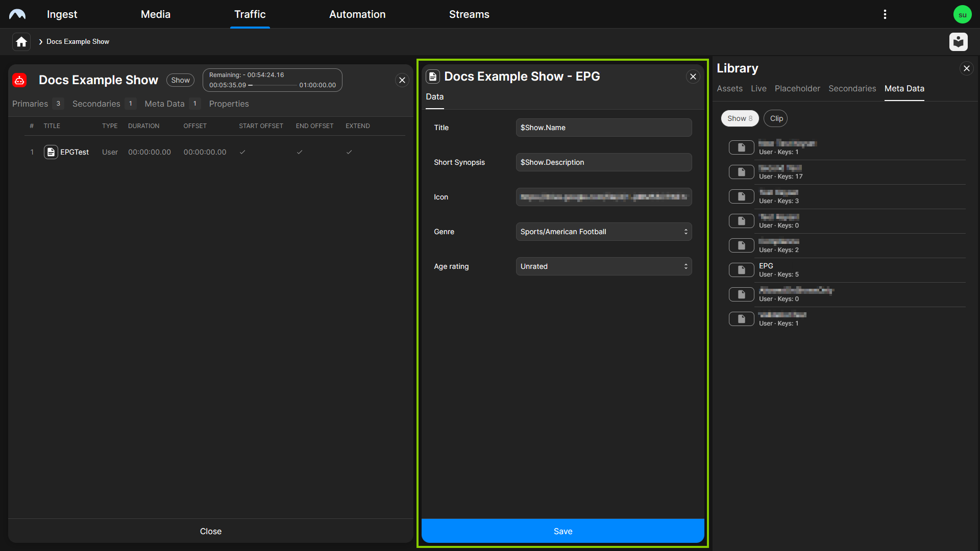Click the red show icon beside Docs Example Show
Image resolution: width=980 pixels, height=551 pixels.
tap(19, 80)
